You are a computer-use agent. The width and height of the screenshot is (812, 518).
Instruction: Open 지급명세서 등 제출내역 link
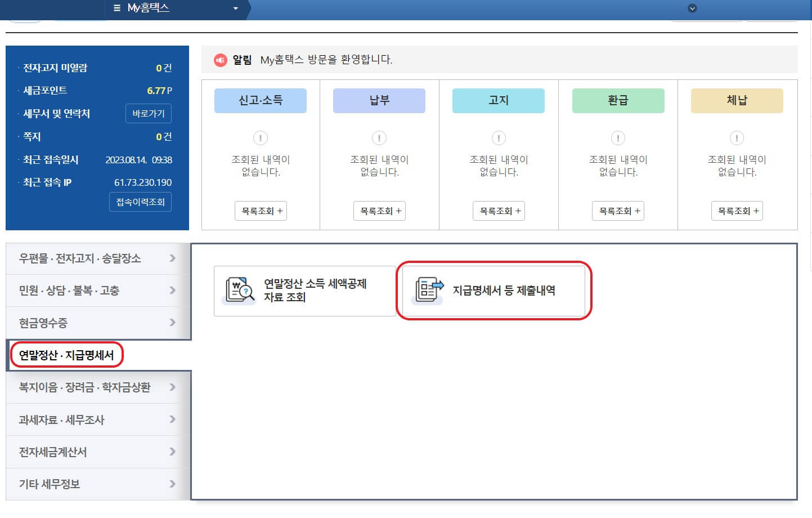click(x=494, y=291)
